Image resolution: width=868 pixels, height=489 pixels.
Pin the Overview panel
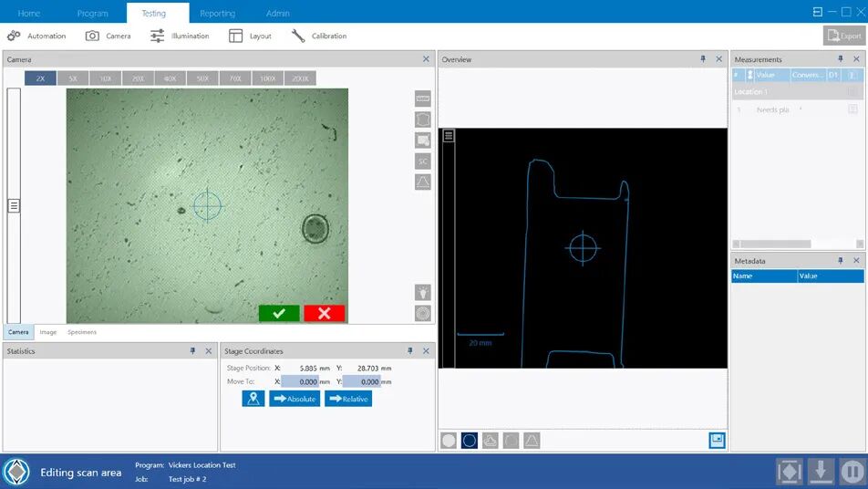(x=703, y=59)
